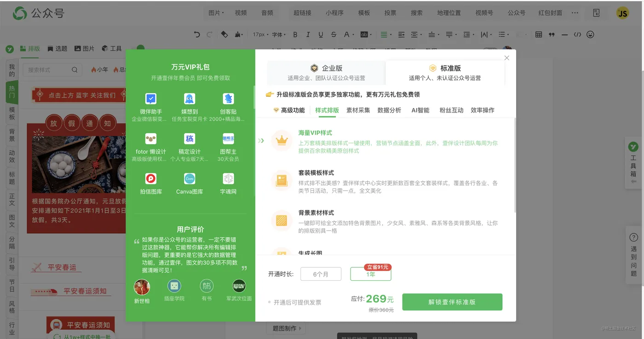The image size is (644, 339).
Task: Select the AI智能 feature tab
Action: point(420,110)
